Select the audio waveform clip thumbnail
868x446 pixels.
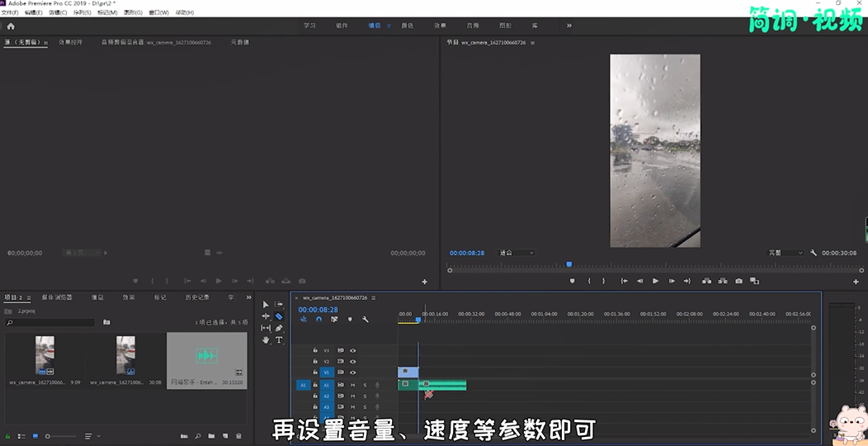coord(206,356)
